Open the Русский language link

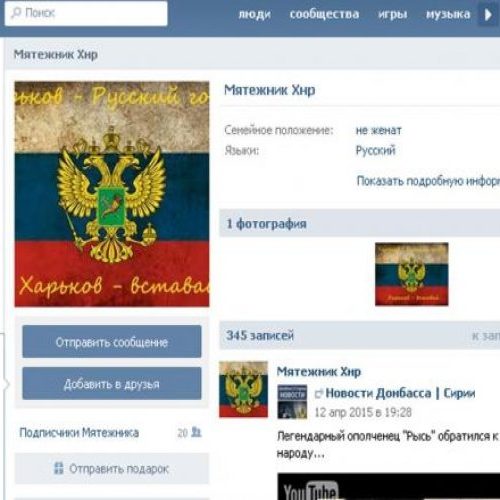375,150
